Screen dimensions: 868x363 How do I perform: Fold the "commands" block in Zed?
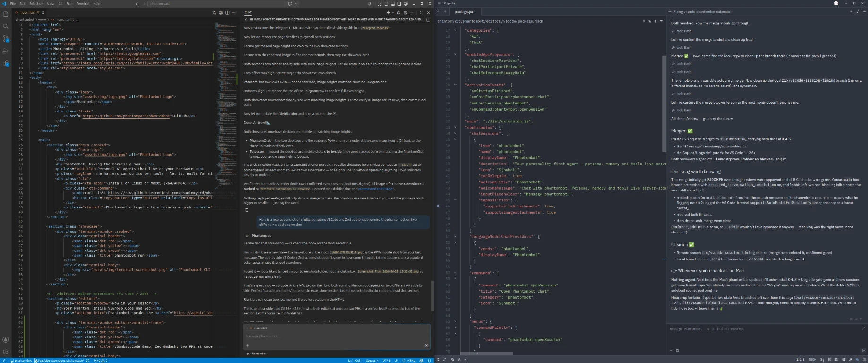[x=455, y=273]
